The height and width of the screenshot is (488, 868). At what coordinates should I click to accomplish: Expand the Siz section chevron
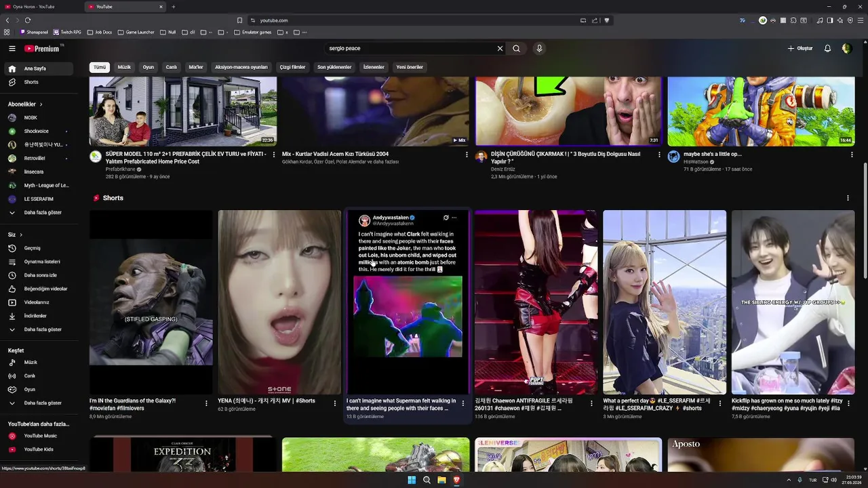point(21,235)
